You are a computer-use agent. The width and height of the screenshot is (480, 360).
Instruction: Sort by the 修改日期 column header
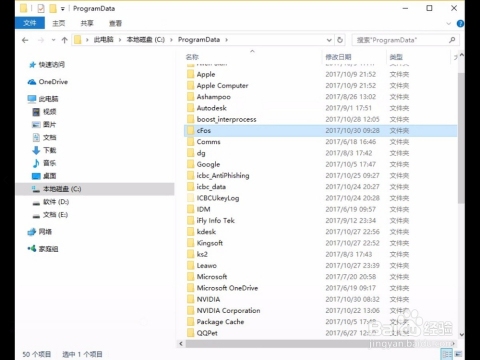tap(338, 57)
